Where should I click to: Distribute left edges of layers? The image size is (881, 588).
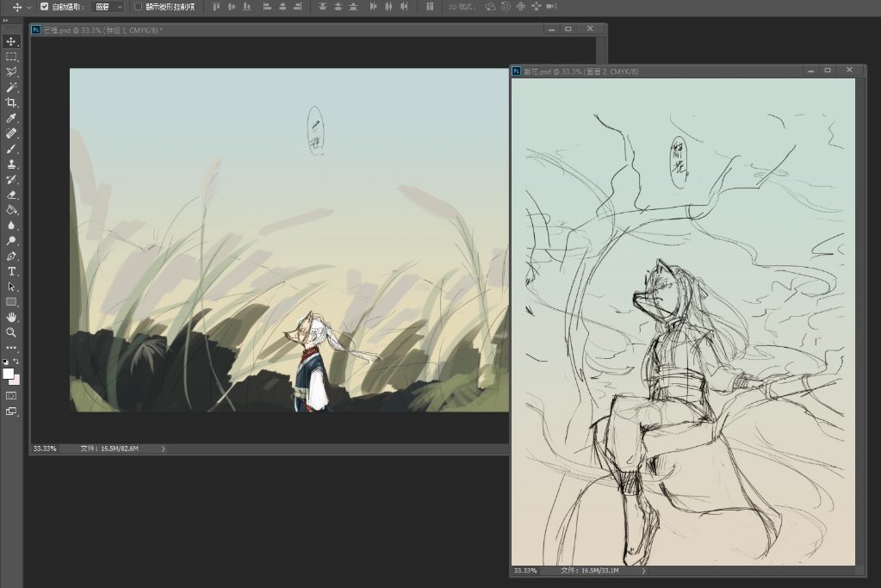click(374, 7)
